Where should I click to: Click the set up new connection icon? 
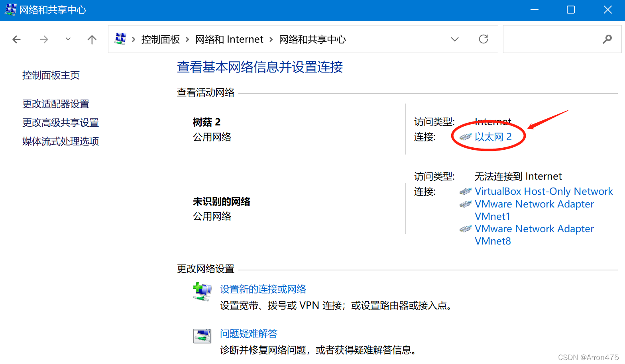click(202, 292)
